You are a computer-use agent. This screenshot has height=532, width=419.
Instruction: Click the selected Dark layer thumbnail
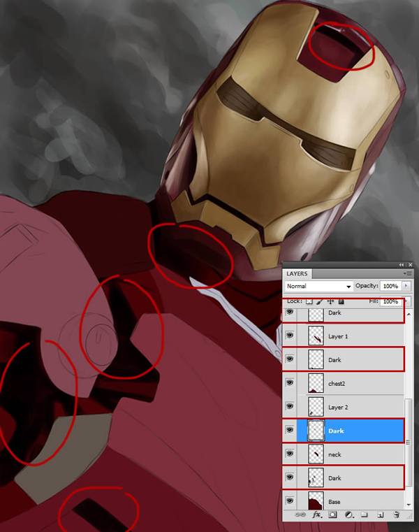316,430
